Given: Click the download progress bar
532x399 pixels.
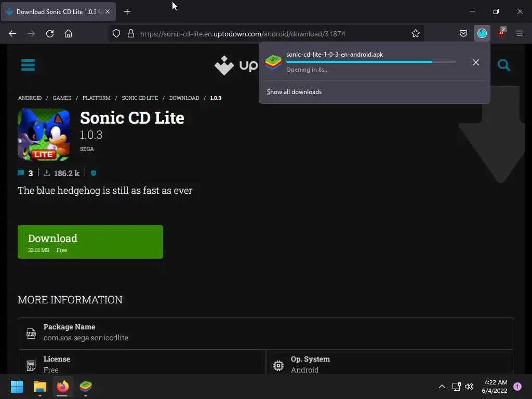Looking at the screenshot, I should coord(371,62).
